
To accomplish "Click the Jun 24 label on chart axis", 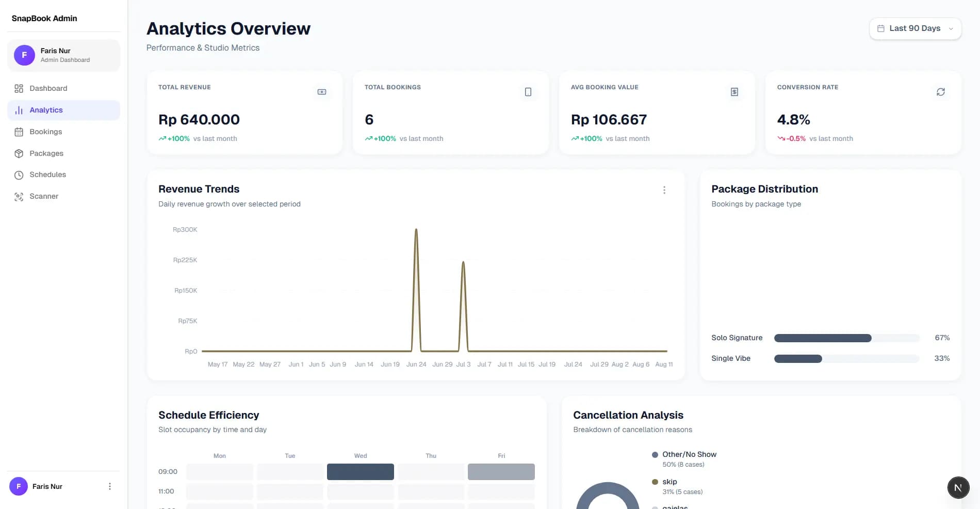I will coord(416,364).
